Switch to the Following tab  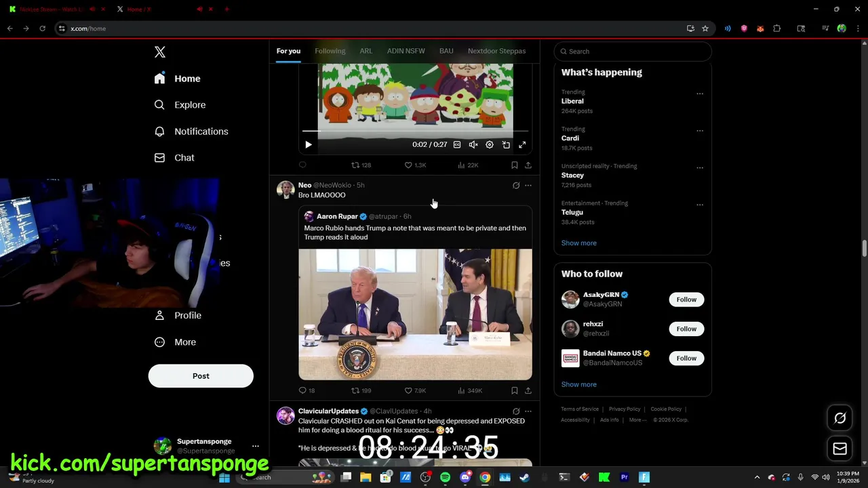[x=330, y=51]
